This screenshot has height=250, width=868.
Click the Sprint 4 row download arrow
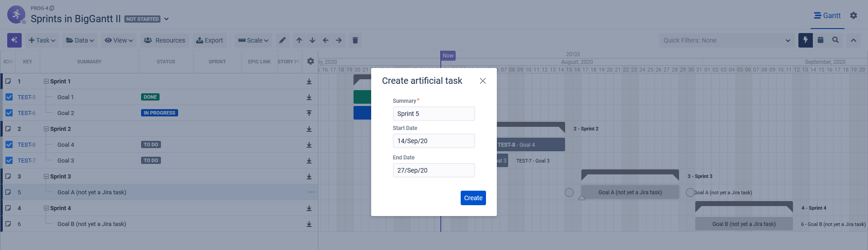pos(309,208)
